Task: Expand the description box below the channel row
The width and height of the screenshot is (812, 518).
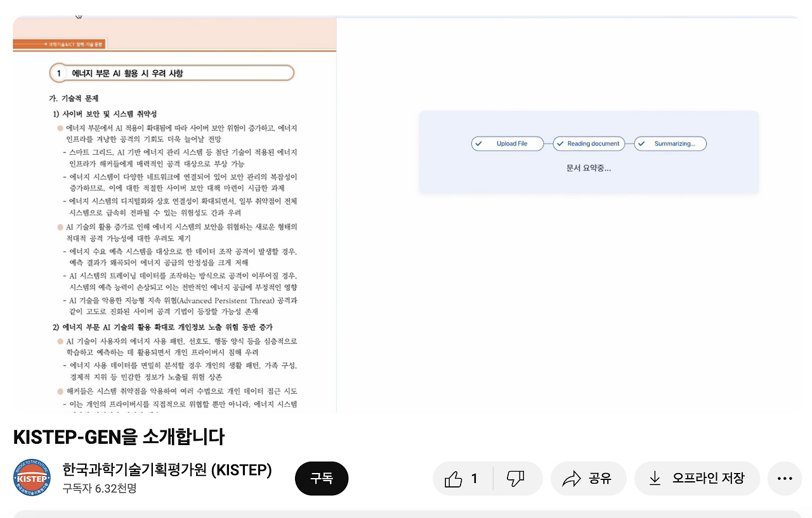Action: pos(406,515)
